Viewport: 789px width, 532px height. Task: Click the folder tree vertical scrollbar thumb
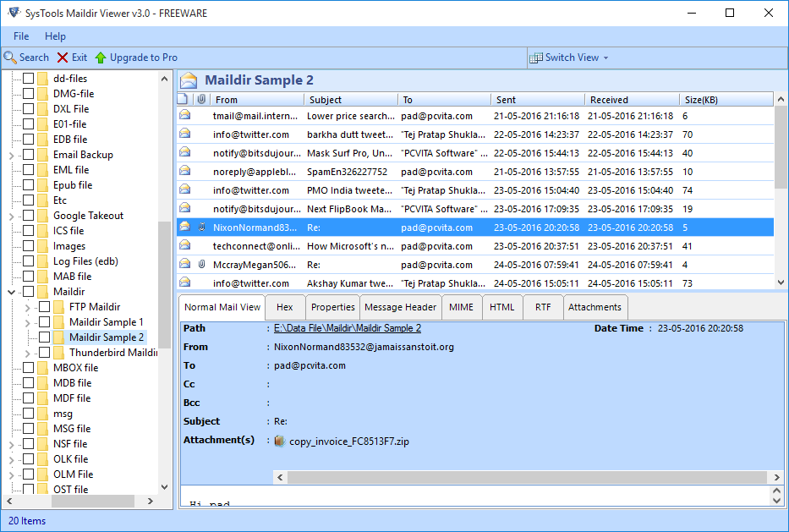[165, 285]
